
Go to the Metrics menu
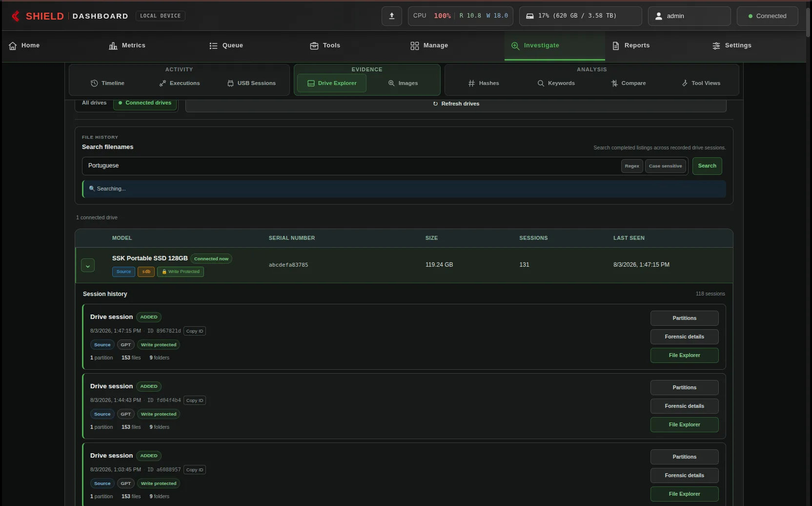(127, 46)
